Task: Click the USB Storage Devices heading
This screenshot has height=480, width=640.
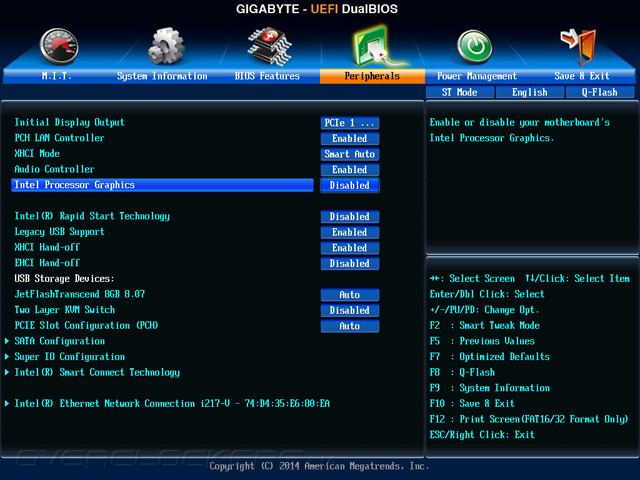Action: pos(64,278)
